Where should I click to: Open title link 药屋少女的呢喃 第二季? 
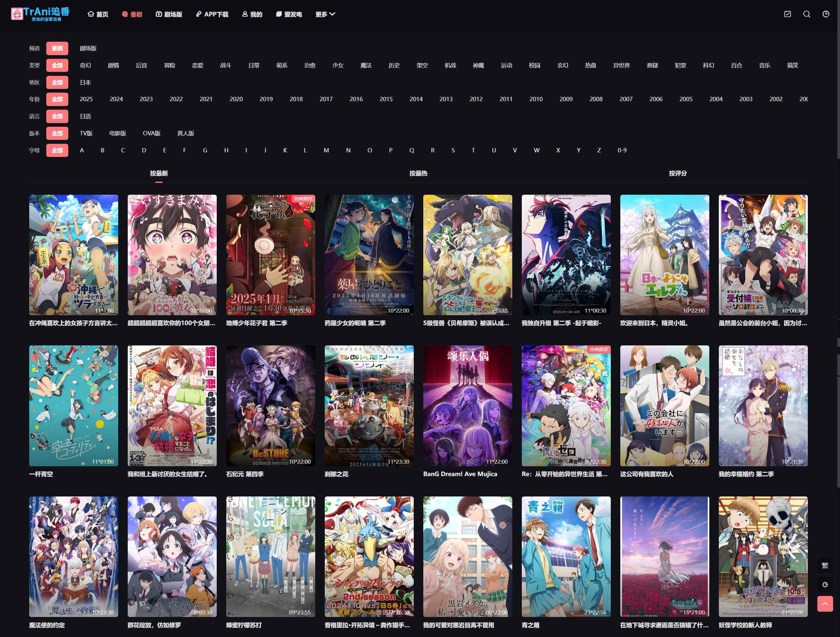pos(355,323)
